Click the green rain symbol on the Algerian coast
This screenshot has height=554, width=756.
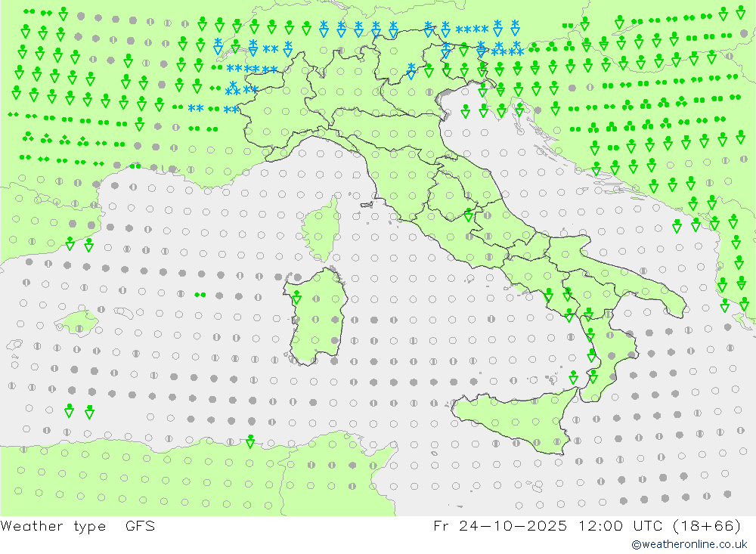pyautogui.click(x=250, y=441)
